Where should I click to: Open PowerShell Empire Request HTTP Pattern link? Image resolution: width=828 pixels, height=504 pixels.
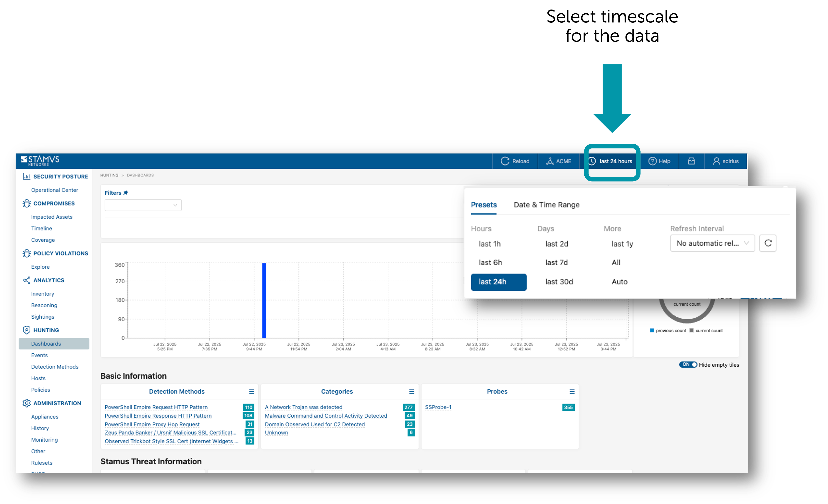[156, 407]
